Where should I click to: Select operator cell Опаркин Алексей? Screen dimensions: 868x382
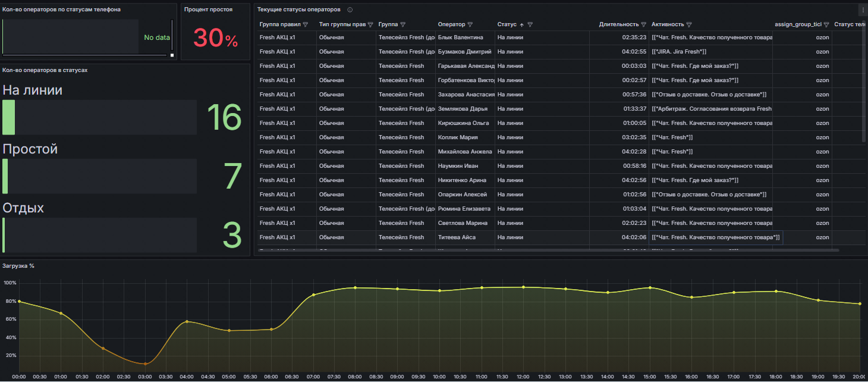point(465,195)
